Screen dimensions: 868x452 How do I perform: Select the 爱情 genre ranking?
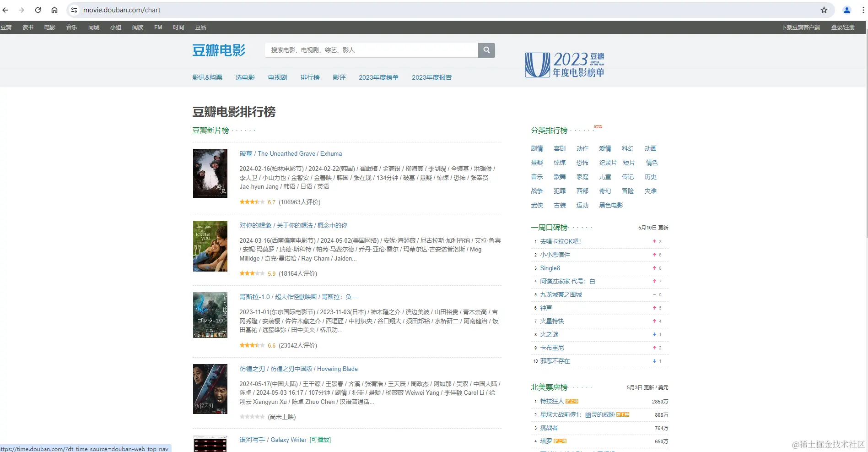pos(605,148)
